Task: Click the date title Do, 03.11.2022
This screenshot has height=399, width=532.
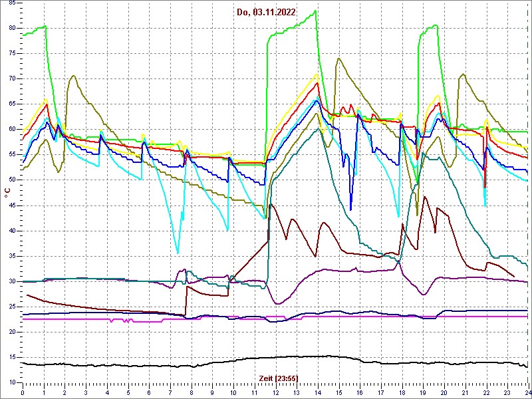Action: [266, 13]
